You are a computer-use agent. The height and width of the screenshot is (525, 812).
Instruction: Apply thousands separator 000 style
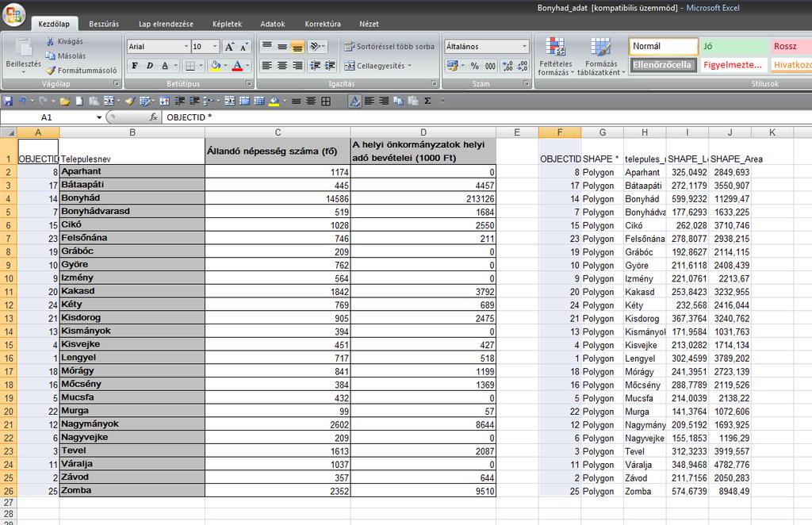pos(490,66)
